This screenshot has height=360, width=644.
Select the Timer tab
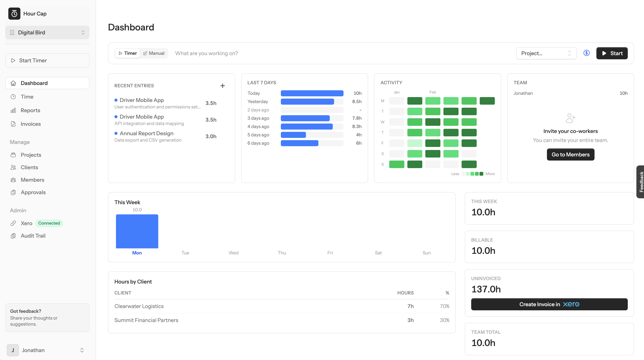(127, 53)
